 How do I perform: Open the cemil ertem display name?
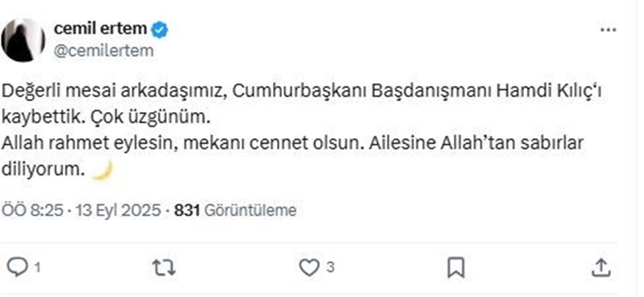click(100, 29)
